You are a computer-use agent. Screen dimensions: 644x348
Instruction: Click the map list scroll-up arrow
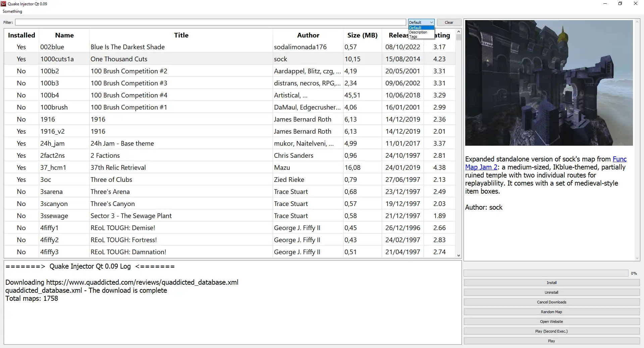[459, 31]
